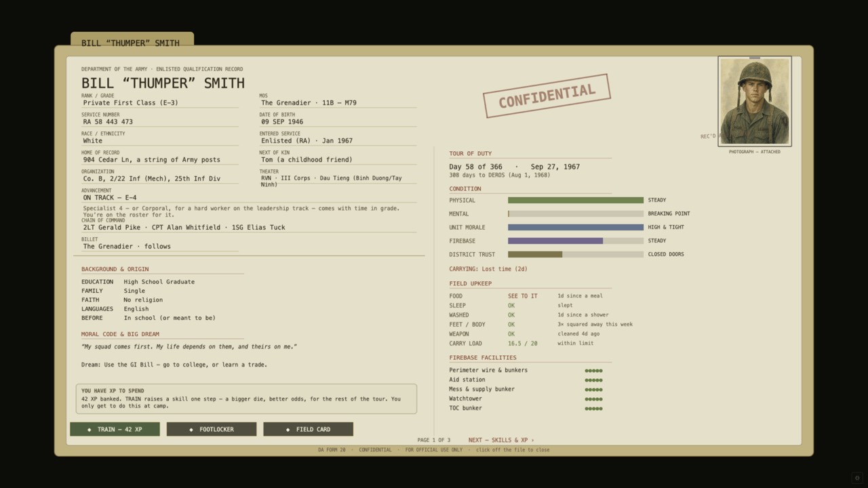Open the FOOTLOCKER button

click(x=212, y=429)
